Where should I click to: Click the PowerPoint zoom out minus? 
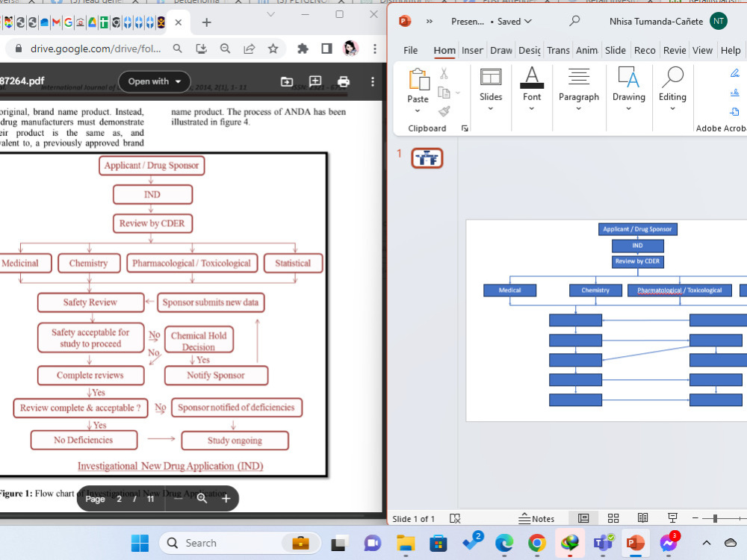pyautogui.click(x=695, y=518)
